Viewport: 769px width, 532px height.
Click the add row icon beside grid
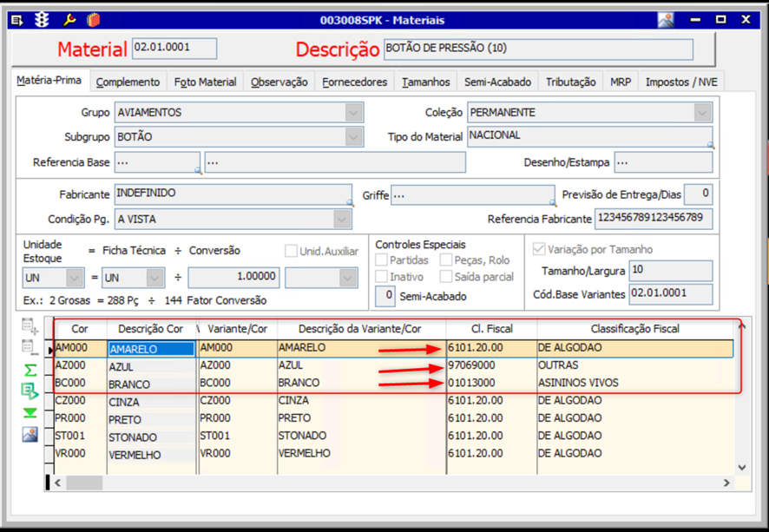tap(30, 327)
